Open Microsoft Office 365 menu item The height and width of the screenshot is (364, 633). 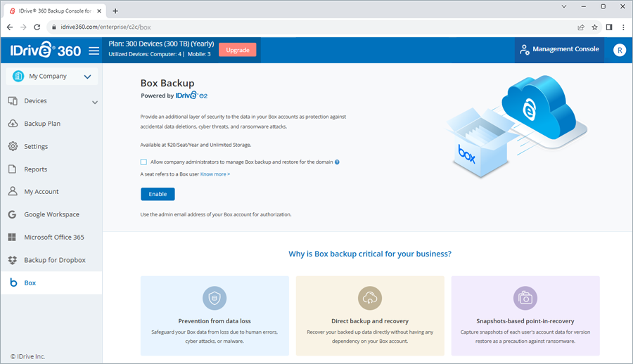pyautogui.click(x=51, y=238)
